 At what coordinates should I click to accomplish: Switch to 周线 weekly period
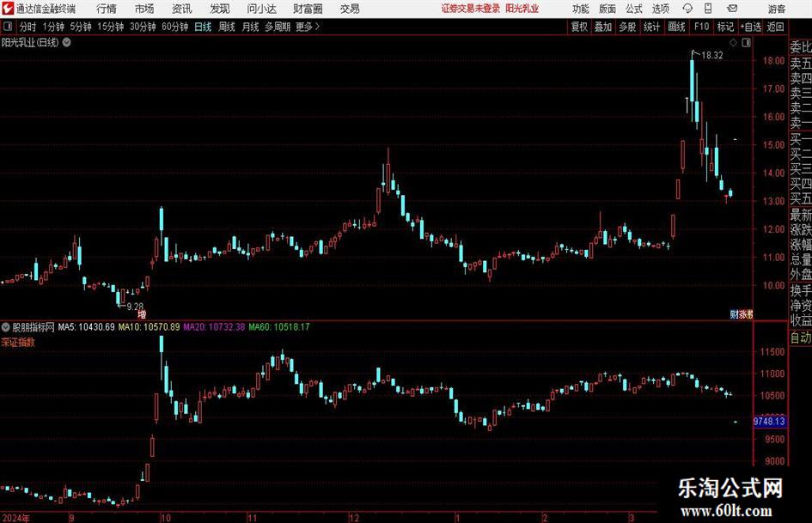tap(226, 27)
